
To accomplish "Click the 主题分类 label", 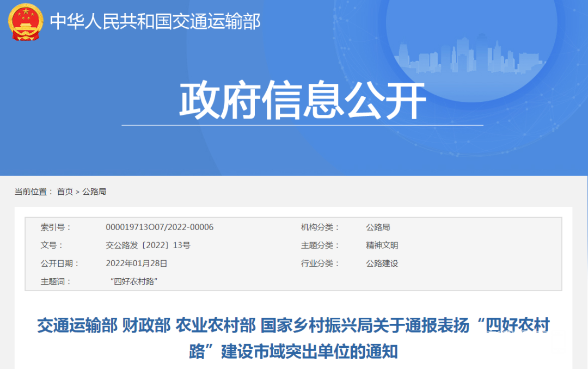I will [x=320, y=245].
